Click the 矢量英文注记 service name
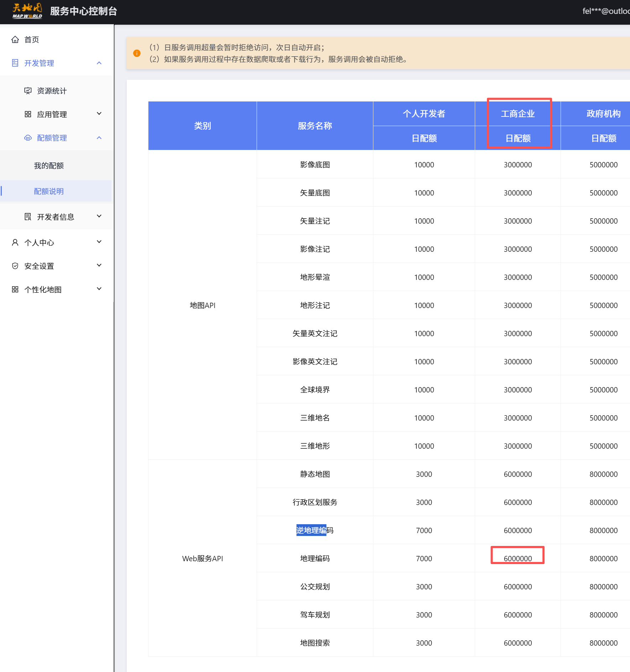This screenshot has height=672, width=630. 315,333
